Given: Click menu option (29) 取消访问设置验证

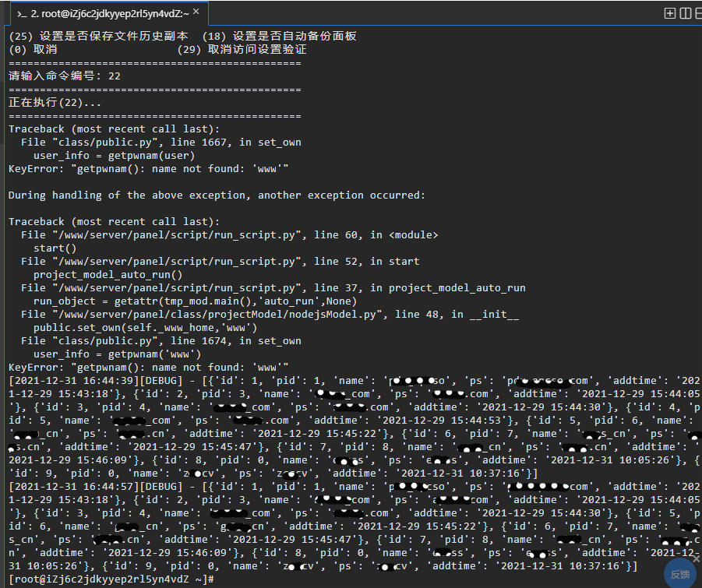Looking at the screenshot, I should pyautogui.click(x=242, y=49).
